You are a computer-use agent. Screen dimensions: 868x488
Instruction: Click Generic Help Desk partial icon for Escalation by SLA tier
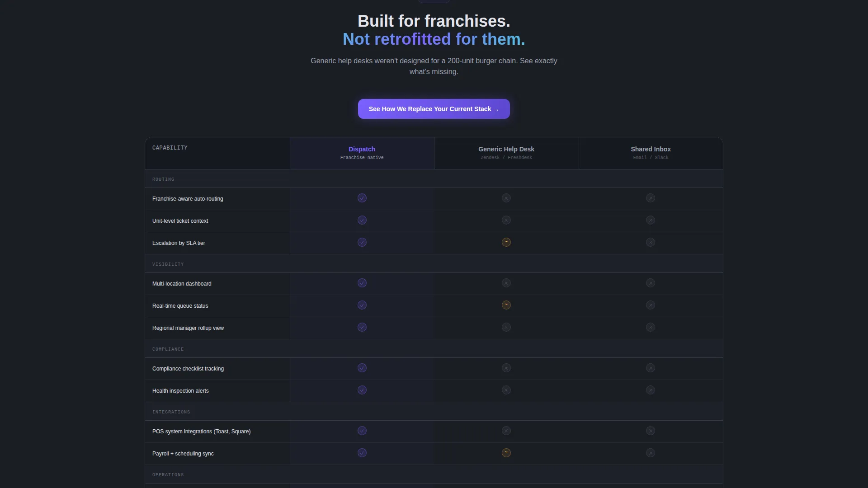click(506, 242)
